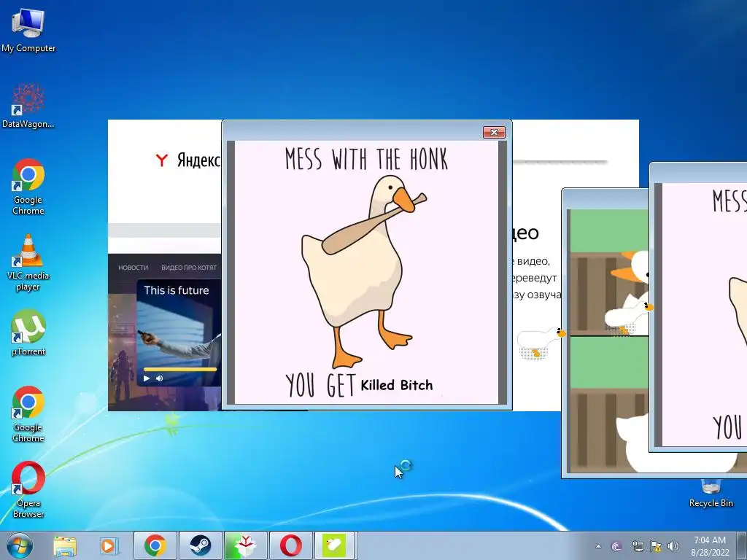
Task: Click the Яндекс logo in the installer window
Action: [187, 160]
